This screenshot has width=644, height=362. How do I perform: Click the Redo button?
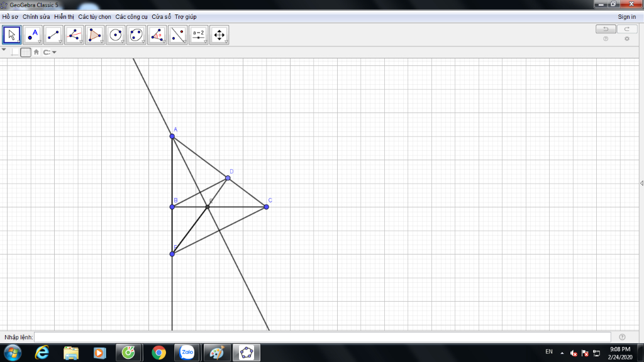[627, 29]
